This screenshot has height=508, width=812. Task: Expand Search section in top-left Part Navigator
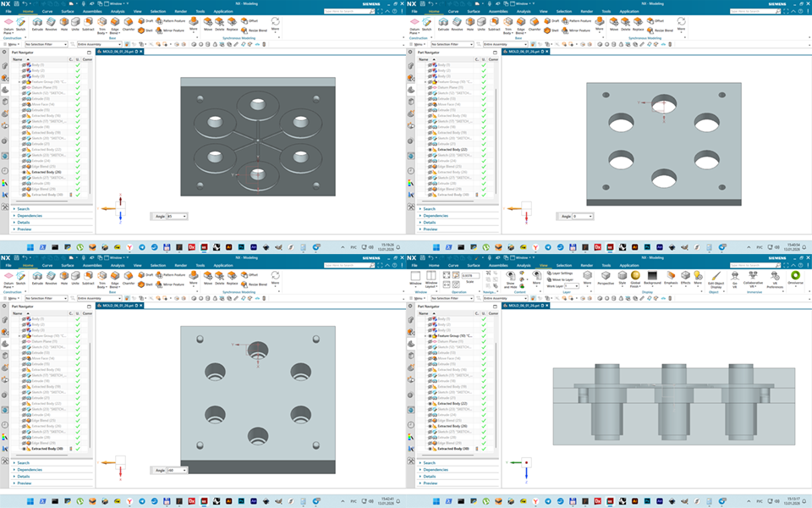pyautogui.click(x=24, y=209)
